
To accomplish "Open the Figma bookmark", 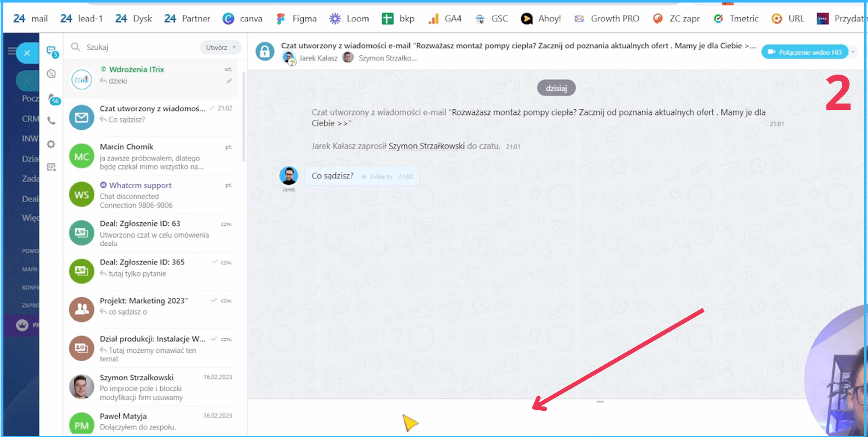I will click(297, 19).
